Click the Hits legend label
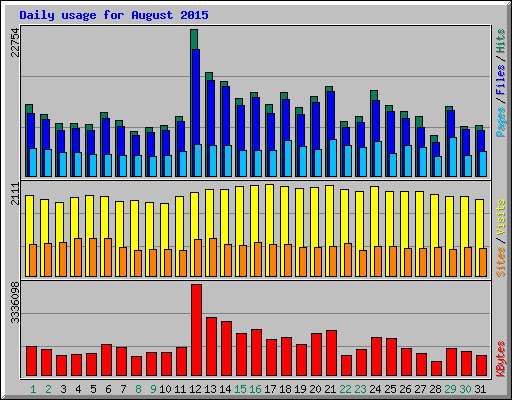Image resolution: width=512 pixels, height=400 pixels. pyautogui.click(x=501, y=41)
